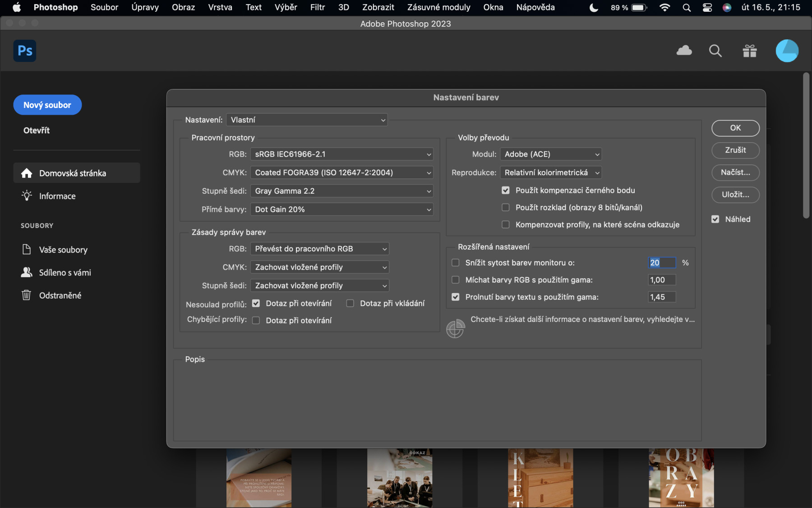Check Chybějící profily Dotaz při otevírání

tap(256, 320)
